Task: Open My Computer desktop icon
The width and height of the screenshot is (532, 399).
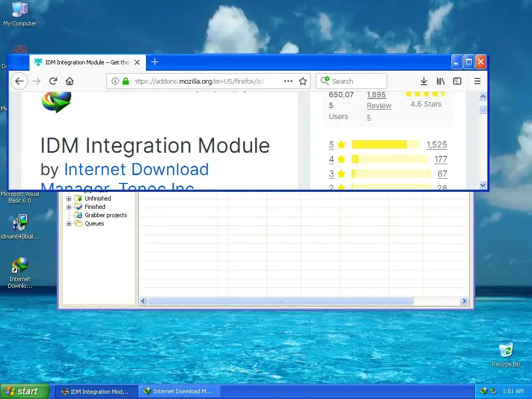Action: (20, 14)
